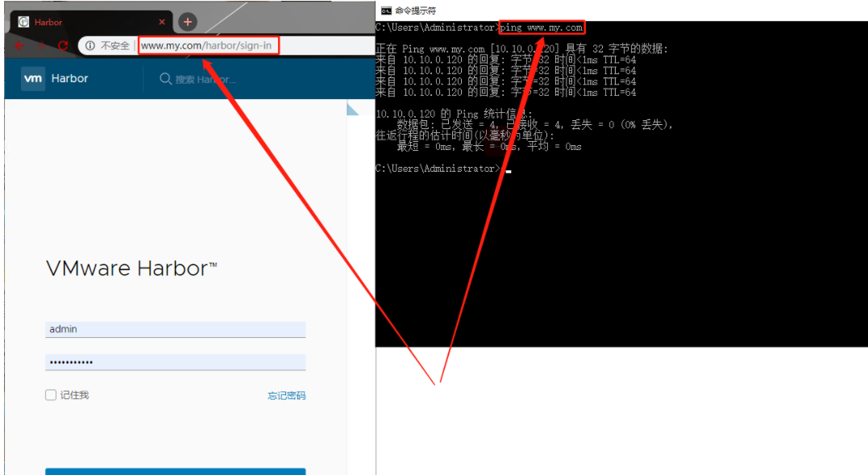868x475 pixels.
Task: Click the '10.10.0.120 的 Ping 统计信息' line
Action: tap(454, 114)
